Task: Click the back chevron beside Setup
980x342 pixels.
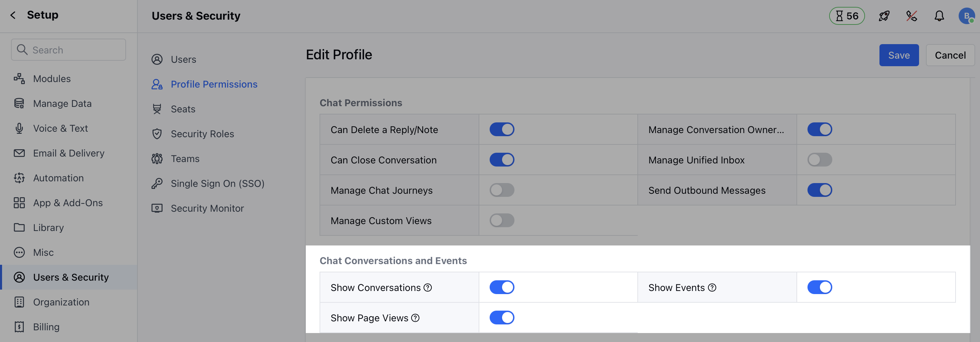Action: coord(12,15)
